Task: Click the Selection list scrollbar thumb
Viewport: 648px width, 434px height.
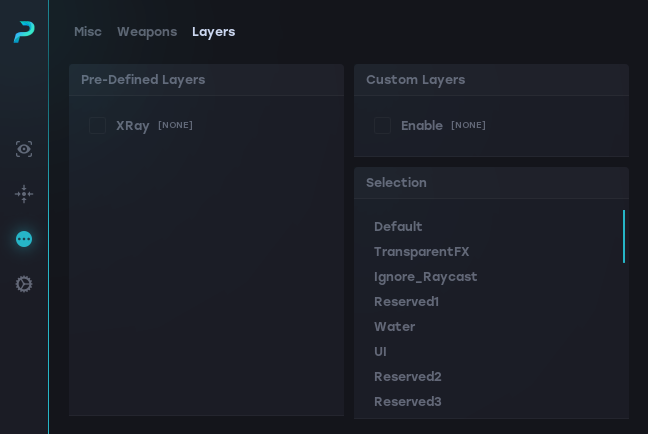Action: coord(624,236)
